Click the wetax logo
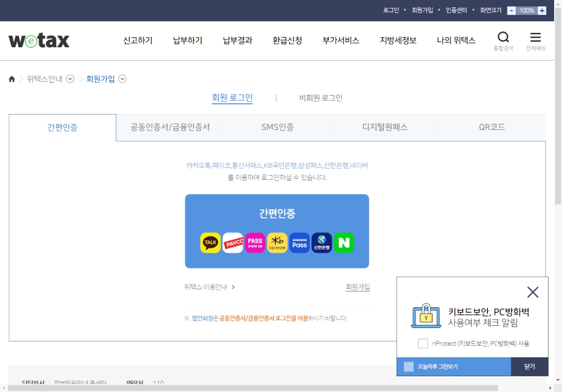 (x=39, y=40)
